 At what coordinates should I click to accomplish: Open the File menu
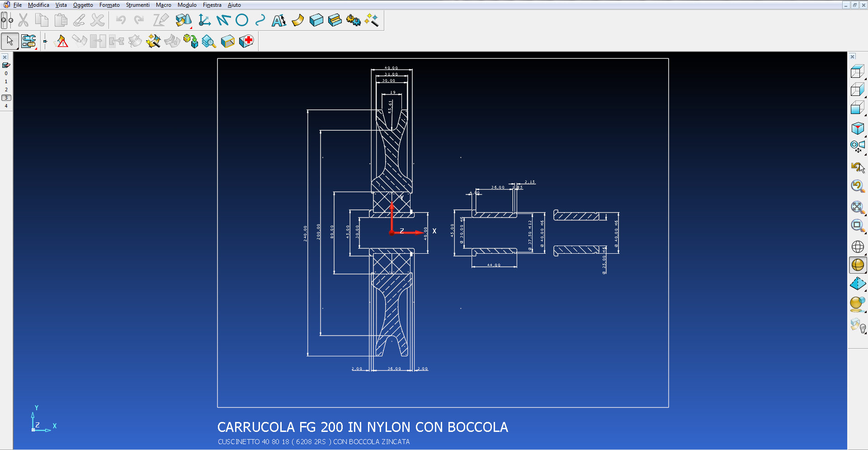point(18,5)
